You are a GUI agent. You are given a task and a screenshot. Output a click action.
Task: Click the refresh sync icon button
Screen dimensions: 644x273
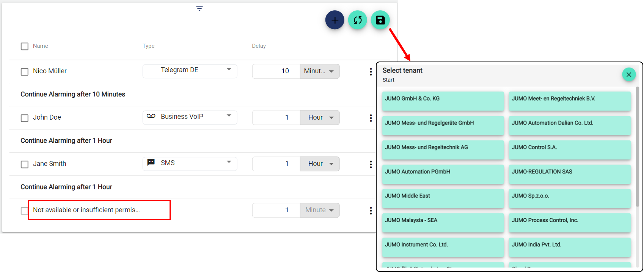[357, 20]
